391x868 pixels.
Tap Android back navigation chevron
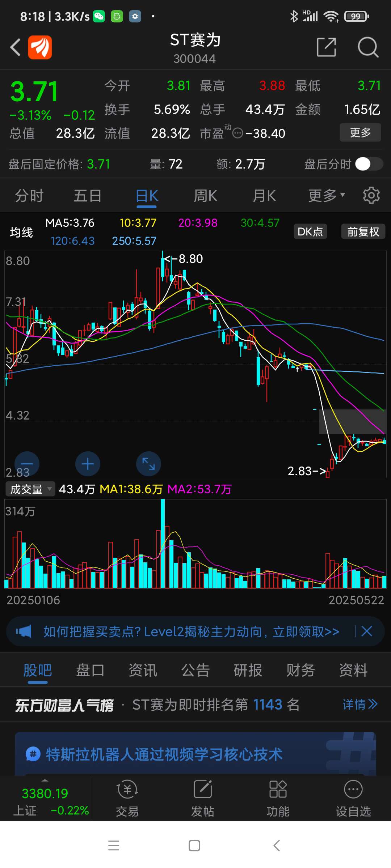pos(277,846)
